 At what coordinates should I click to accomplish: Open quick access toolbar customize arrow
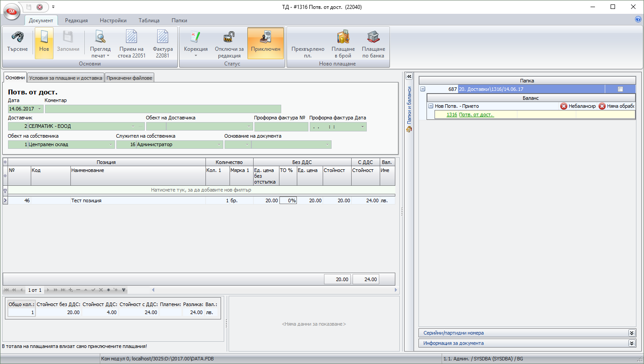pyautogui.click(x=53, y=7)
